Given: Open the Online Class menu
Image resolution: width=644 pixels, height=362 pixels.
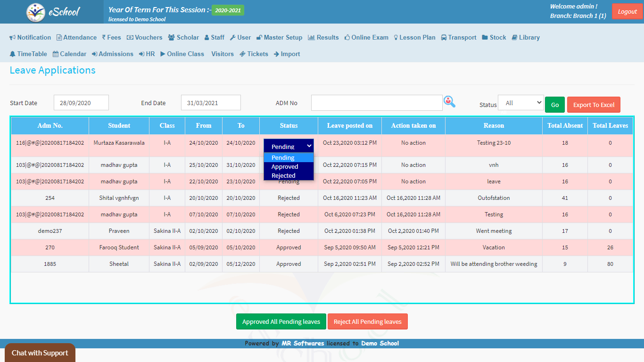Looking at the screenshot, I should pyautogui.click(x=182, y=54).
